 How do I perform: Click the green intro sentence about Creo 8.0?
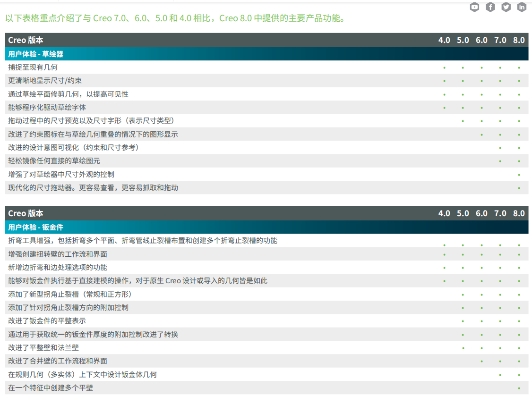175,19
